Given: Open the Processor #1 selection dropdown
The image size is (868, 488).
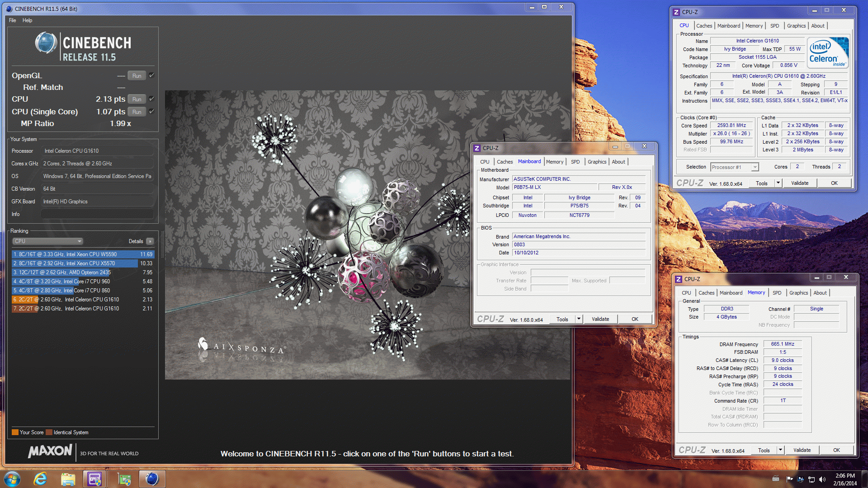Looking at the screenshot, I should tap(734, 167).
